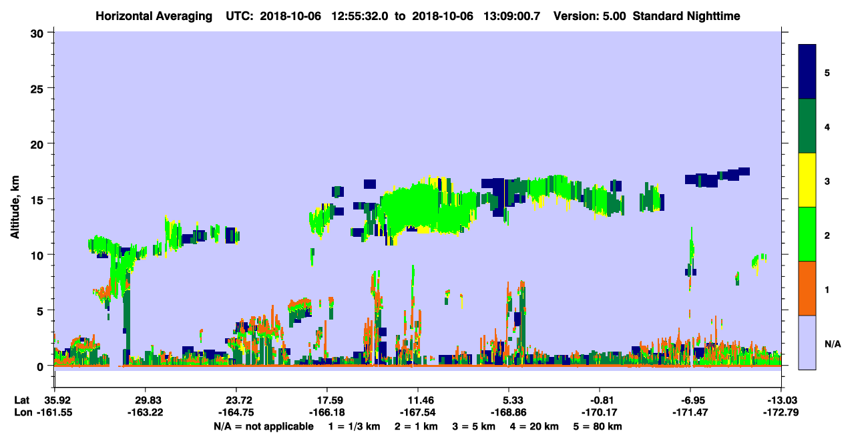This screenshot has height=445, width=868.
Task: Click the colorbar label "N/A"
Action: pyautogui.click(x=833, y=344)
